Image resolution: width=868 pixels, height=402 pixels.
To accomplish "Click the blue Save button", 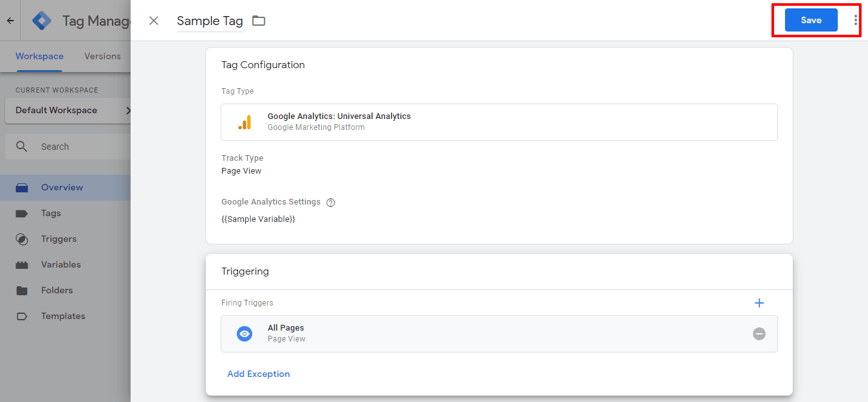I will pos(811,20).
